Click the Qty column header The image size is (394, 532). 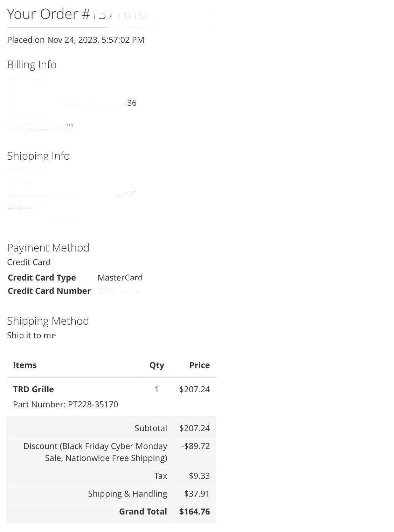(157, 365)
